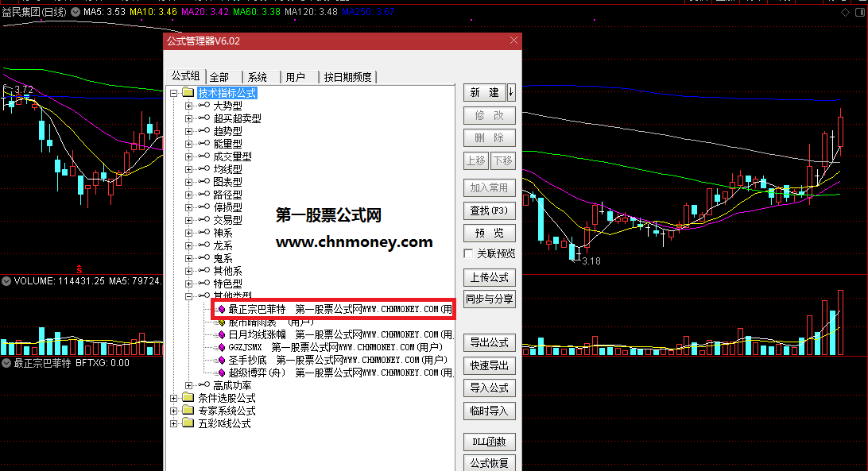Expand the 大势型 tree node
The height and width of the screenshot is (471, 868).
tap(188, 106)
